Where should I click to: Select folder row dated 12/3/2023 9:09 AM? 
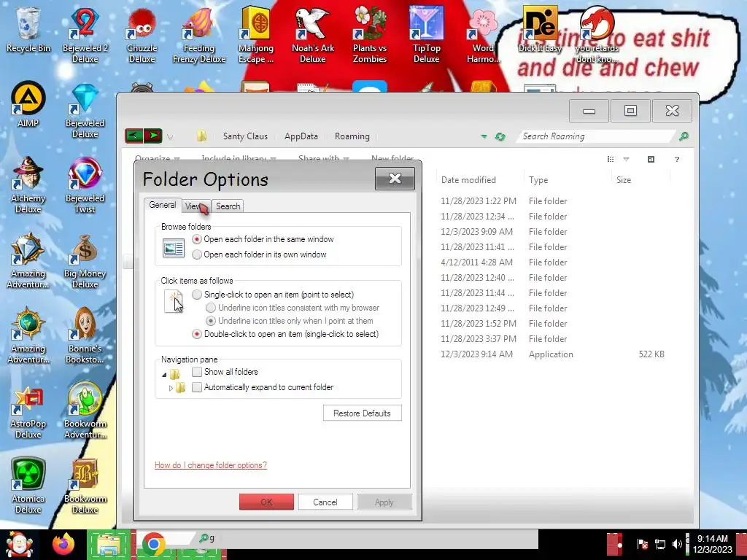coord(553,231)
